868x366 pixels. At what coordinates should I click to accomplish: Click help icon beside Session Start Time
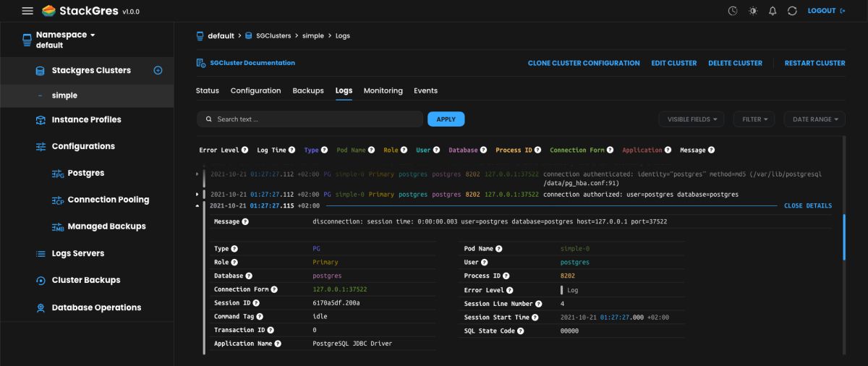point(535,317)
